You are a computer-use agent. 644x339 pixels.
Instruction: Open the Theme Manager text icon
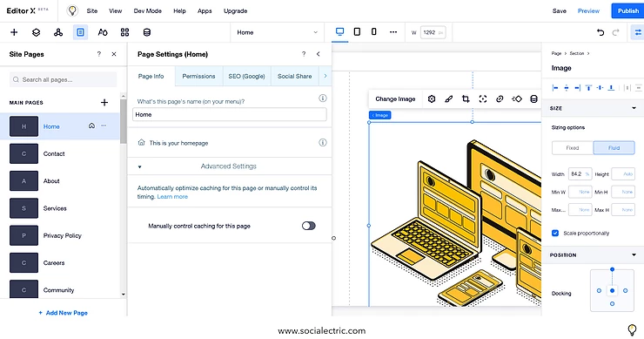pos(103,32)
